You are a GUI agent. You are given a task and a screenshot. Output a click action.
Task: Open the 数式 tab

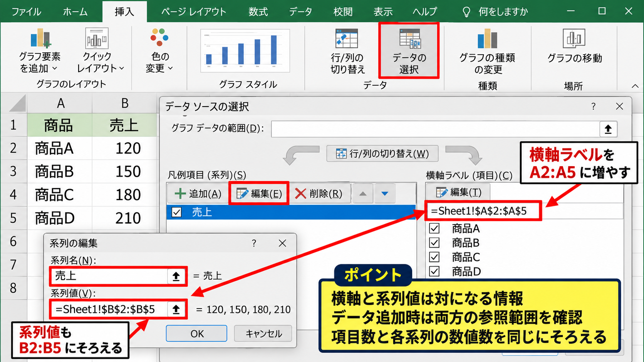point(258,12)
